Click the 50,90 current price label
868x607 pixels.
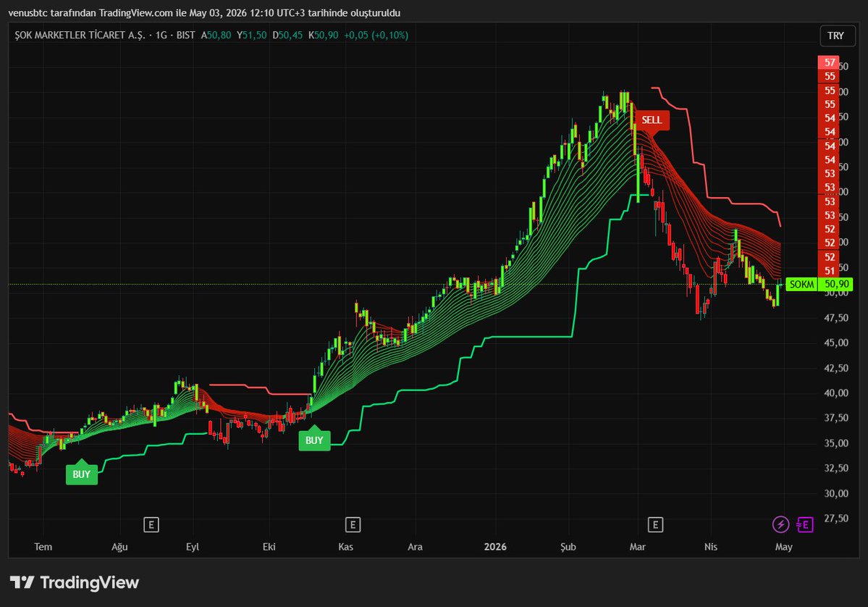[836, 284]
